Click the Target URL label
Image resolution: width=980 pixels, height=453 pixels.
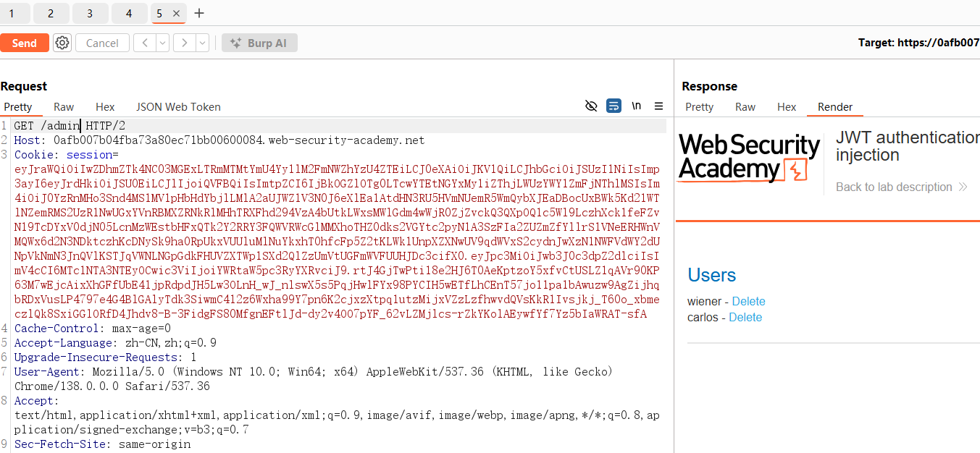click(x=918, y=43)
